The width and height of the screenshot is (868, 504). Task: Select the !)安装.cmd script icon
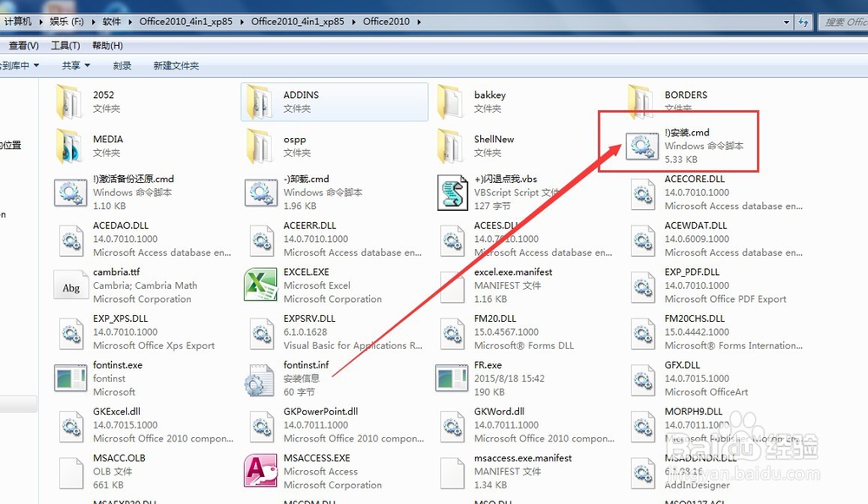coord(642,146)
